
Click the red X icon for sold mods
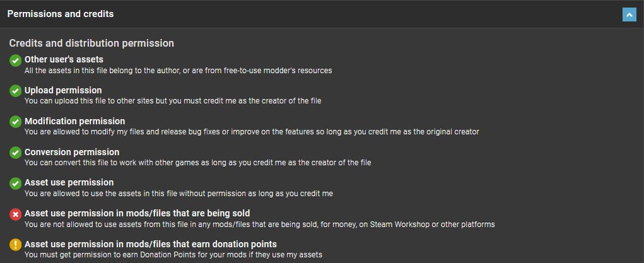point(15,214)
